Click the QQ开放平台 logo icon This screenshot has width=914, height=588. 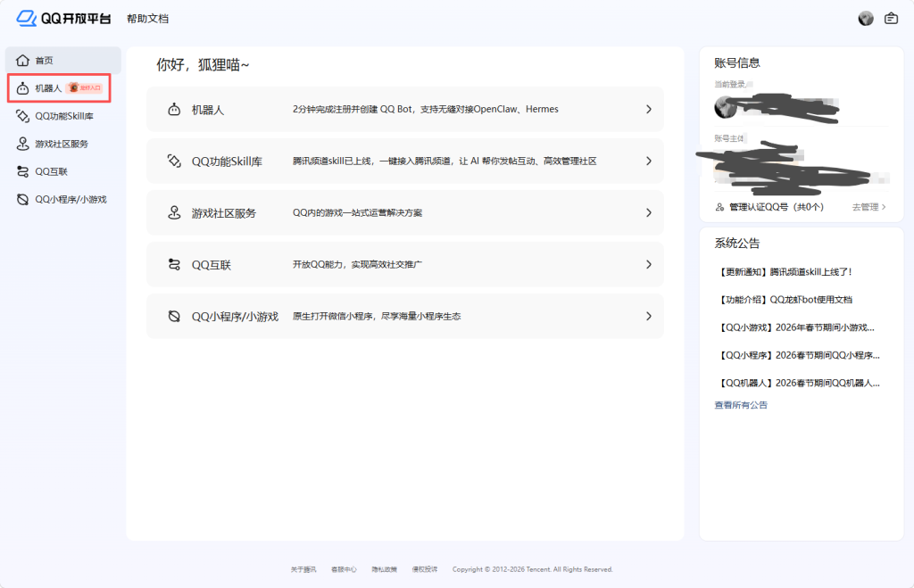[27, 18]
